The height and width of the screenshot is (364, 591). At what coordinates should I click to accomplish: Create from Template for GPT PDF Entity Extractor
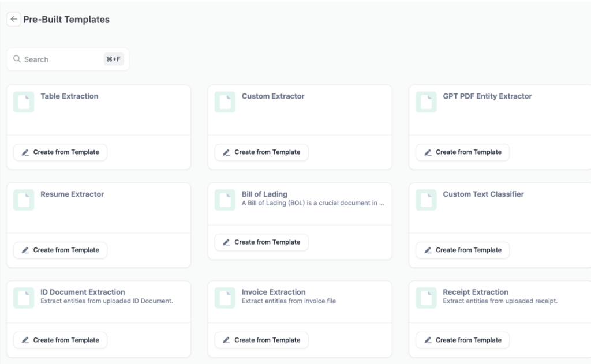462,152
